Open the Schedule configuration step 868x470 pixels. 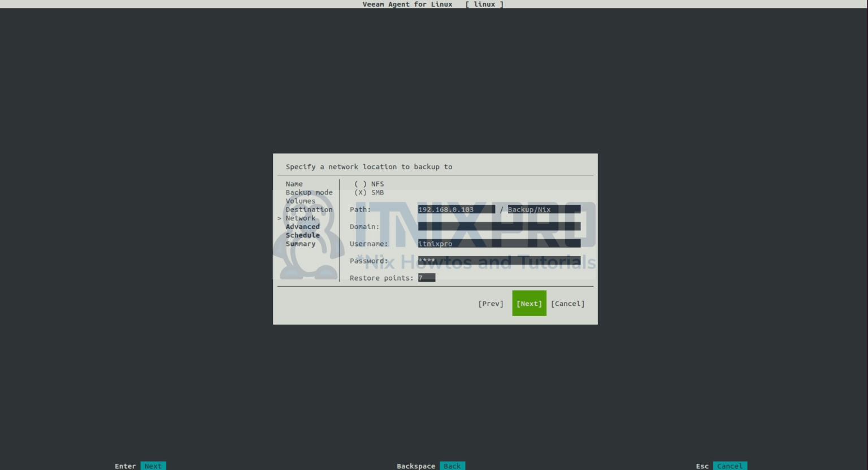(302, 235)
